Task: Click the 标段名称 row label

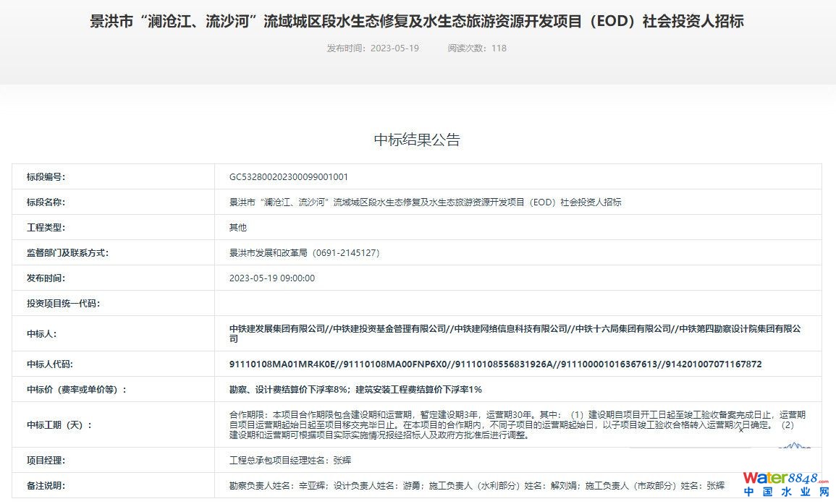Action: (x=46, y=202)
